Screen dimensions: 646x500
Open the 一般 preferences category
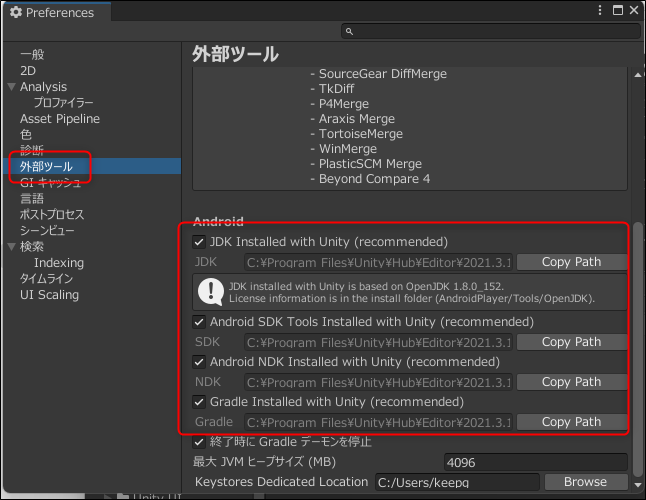(32, 54)
